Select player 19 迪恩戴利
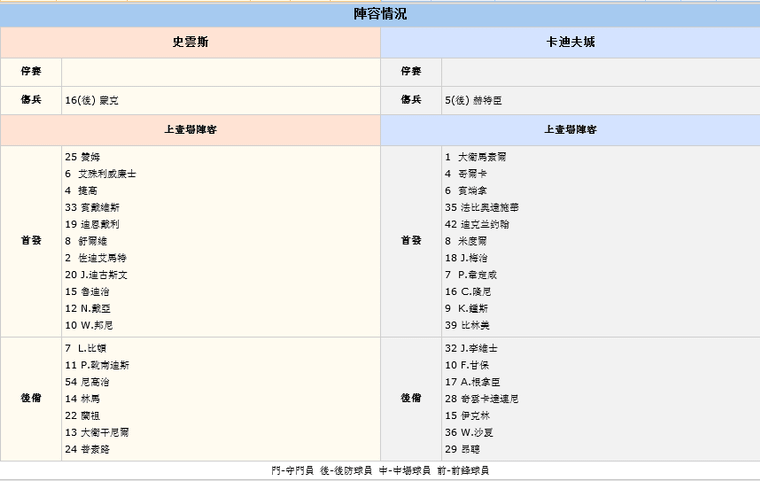This screenshot has height=481, width=760. pos(92,224)
